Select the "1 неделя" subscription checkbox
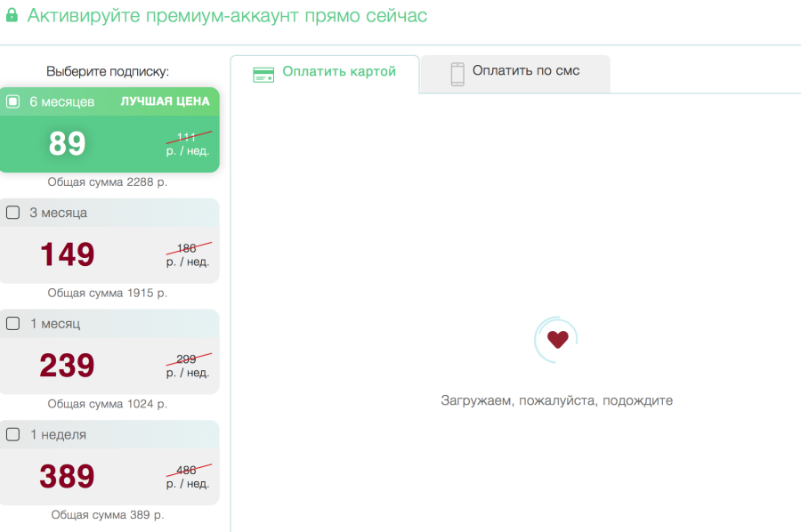Screen dimensions: 801x532 (12, 434)
